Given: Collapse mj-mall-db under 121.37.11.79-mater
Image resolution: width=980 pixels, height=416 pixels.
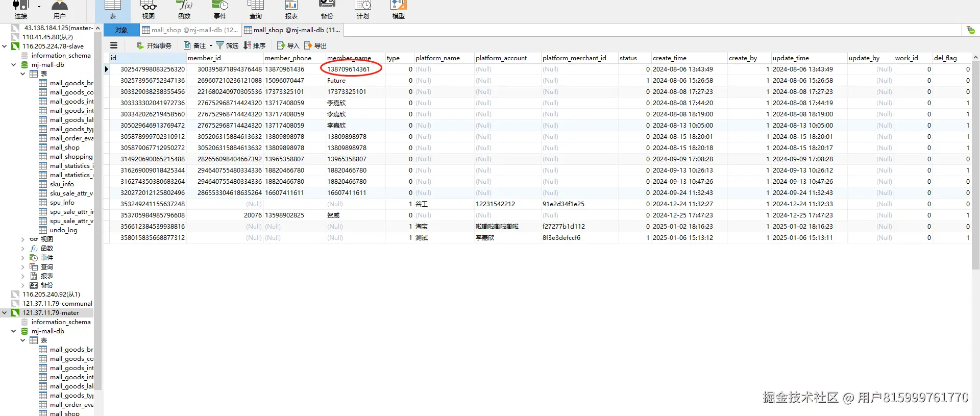Looking at the screenshot, I should pos(14,331).
